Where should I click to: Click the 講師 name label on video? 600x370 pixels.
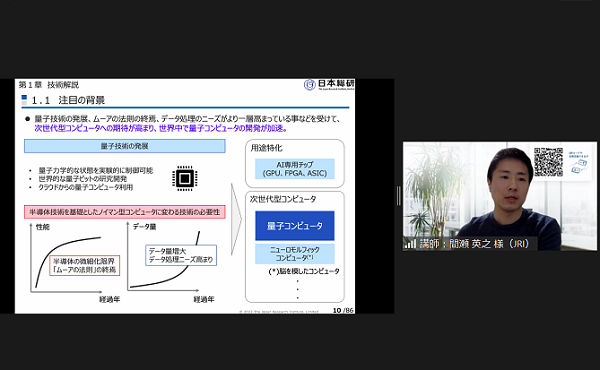(x=474, y=244)
